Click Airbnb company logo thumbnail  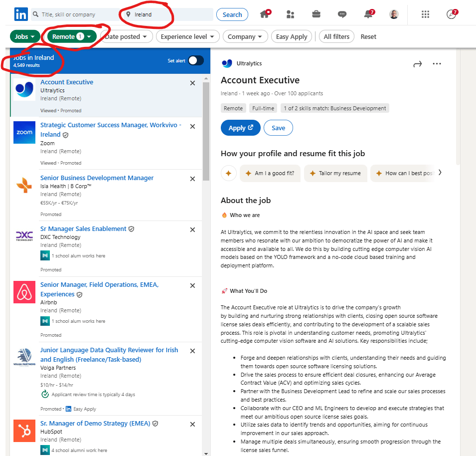tap(24, 292)
